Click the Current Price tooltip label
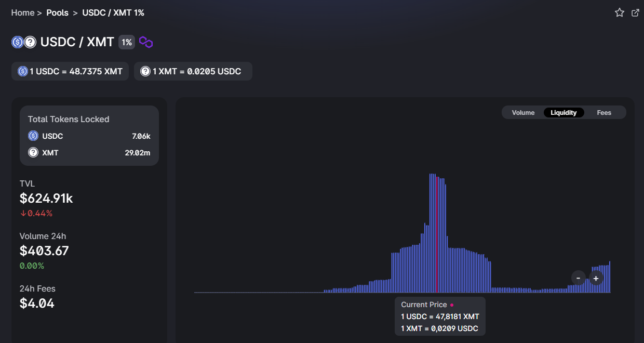The height and width of the screenshot is (343, 644). 424,305
